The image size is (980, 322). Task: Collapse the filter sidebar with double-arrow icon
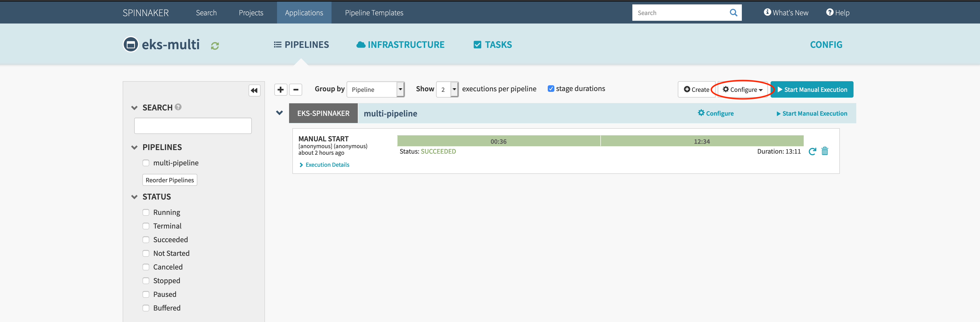[254, 90]
